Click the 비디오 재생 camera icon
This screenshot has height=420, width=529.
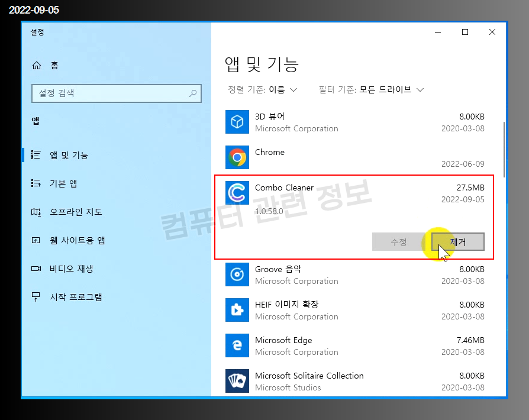pyautogui.click(x=36, y=269)
